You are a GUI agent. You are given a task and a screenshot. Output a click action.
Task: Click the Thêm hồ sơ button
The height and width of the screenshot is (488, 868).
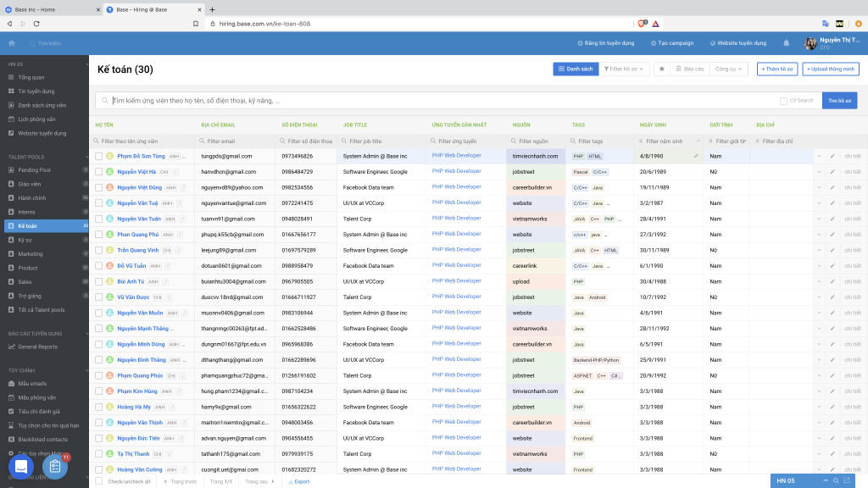(776, 69)
